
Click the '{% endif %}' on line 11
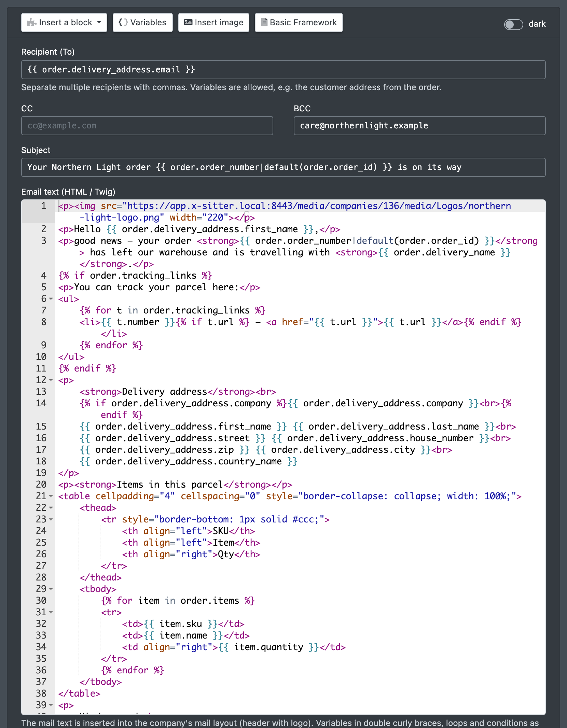tap(87, 368)
